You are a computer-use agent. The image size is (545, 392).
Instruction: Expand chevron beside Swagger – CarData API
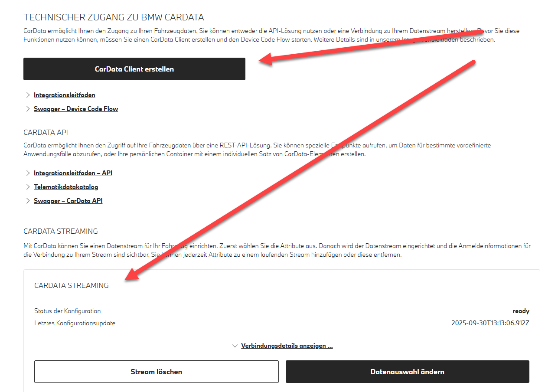tap(28, 201)
